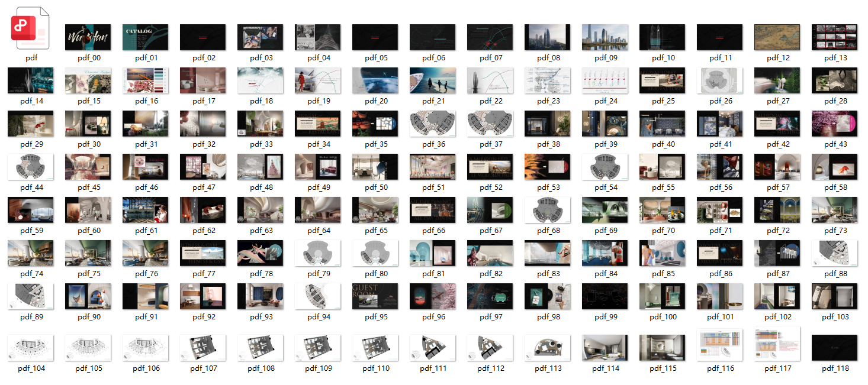Click the pdf_92 thumbnail
Viewport: 868px width, 385px height.
tap(203, 296)
